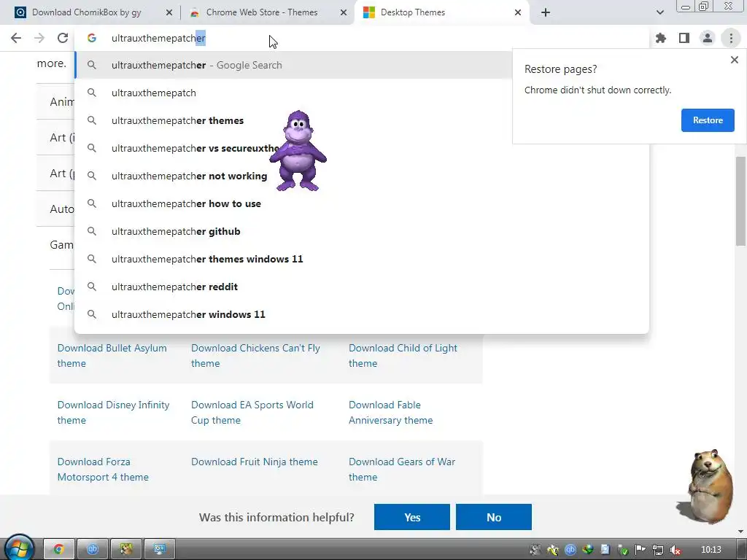Viewport: 747px width, 560px height.
Task: Open the Action Center flag tray icon
Action: pos(640,550)
